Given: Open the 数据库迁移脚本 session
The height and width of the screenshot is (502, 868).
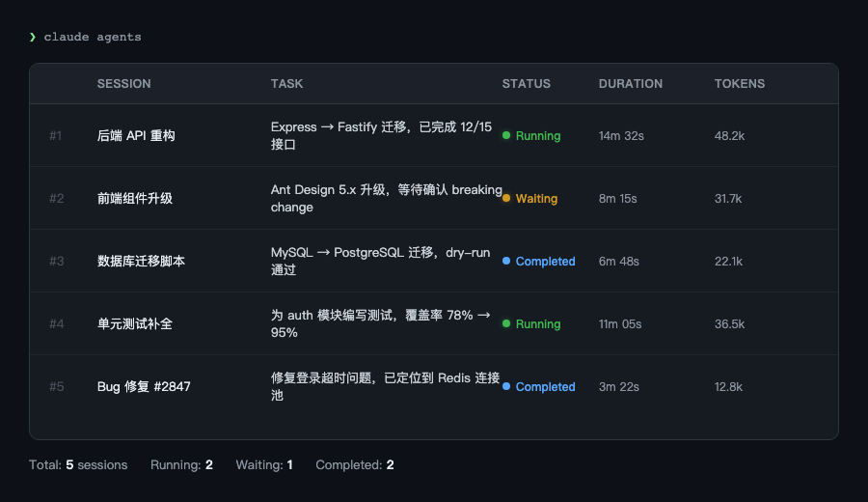Looking at the screenshot, I should pos(141,261).
